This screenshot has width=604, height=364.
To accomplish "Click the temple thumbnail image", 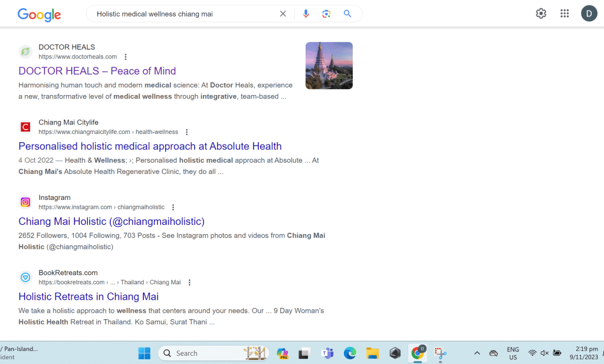I will point(329,65).
